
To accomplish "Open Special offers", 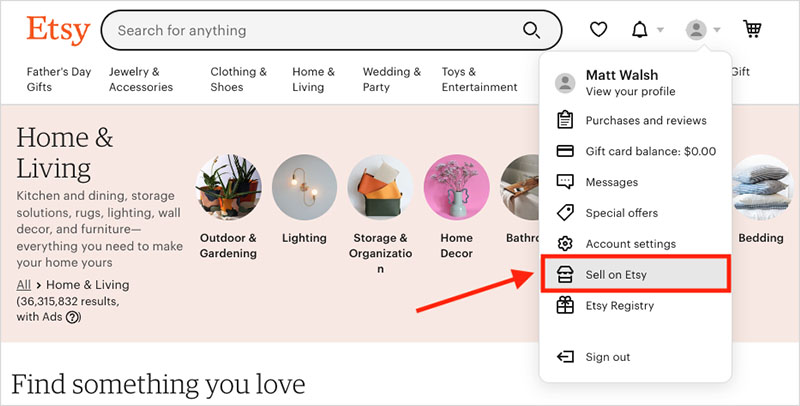I will 621,213.
